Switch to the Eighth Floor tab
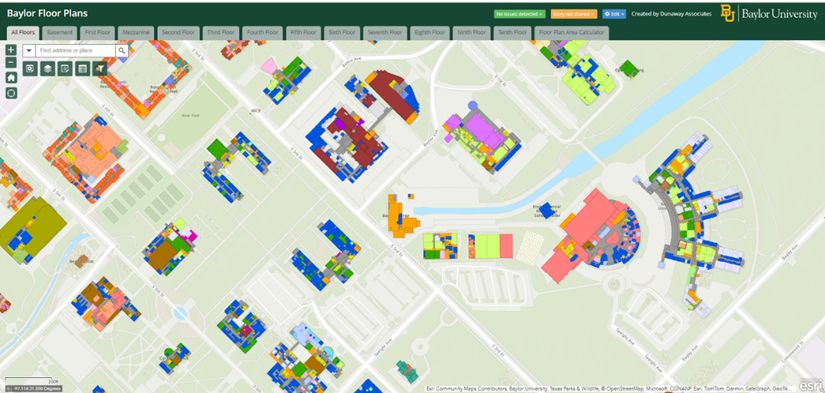The image size is (825, 393). 429,33
